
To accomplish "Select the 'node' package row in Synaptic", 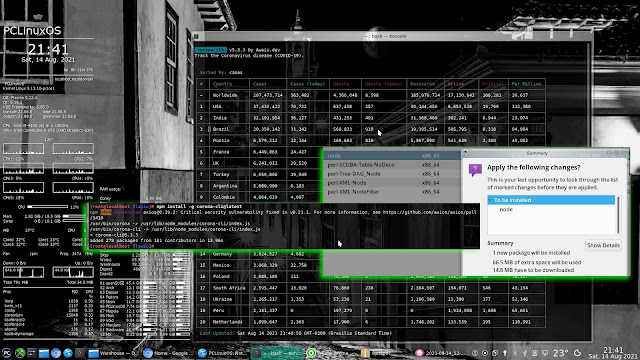I will click(x=393, y=156).
